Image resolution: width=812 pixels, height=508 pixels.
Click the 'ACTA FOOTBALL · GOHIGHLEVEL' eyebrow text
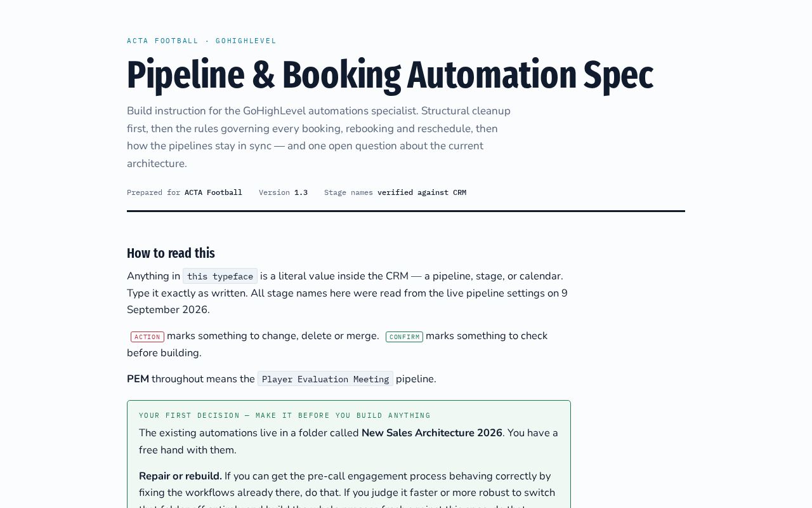tap(202, 41)
